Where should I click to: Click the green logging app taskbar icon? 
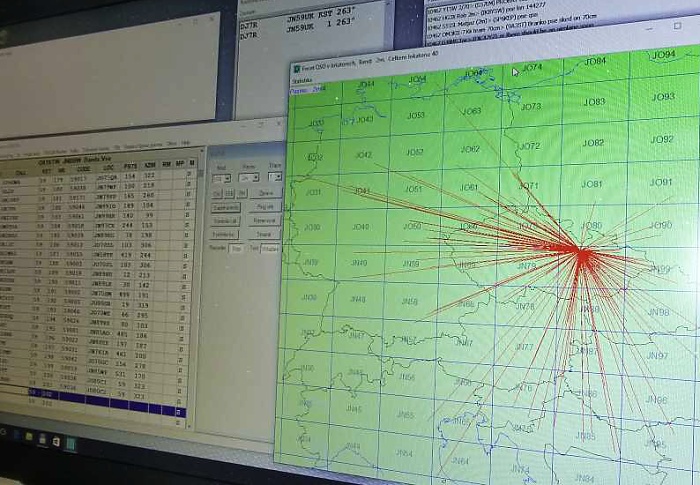click(71, 444)
